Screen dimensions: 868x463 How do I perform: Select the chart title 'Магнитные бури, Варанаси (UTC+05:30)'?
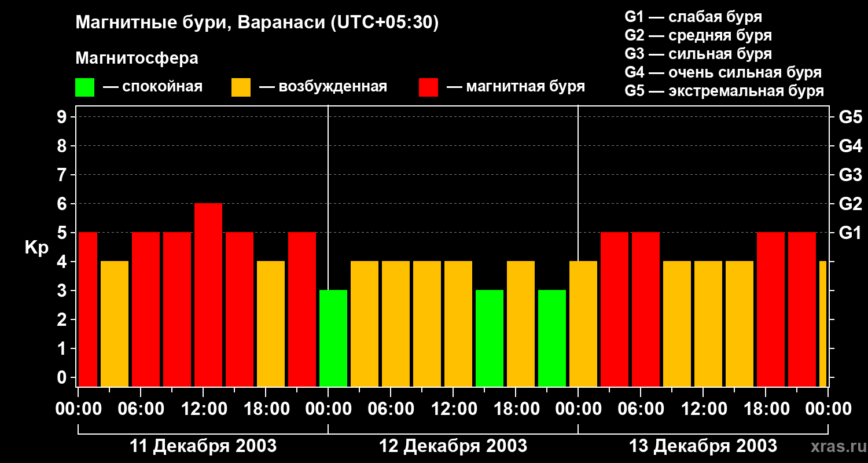[x=258, y=23]
